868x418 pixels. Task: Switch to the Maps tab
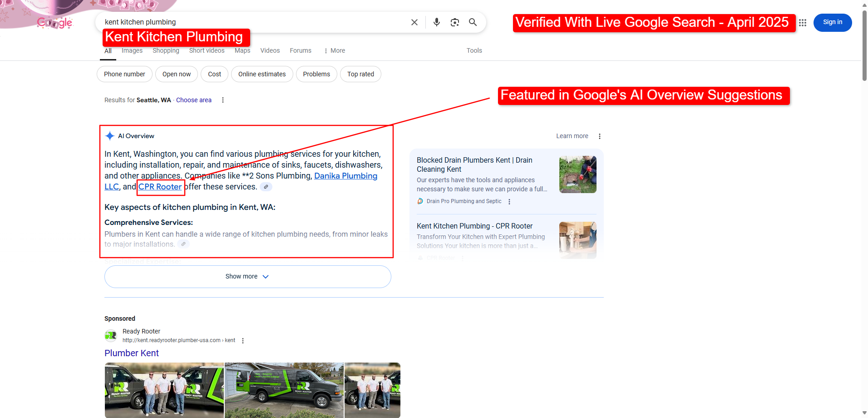[x=242, y=50]
